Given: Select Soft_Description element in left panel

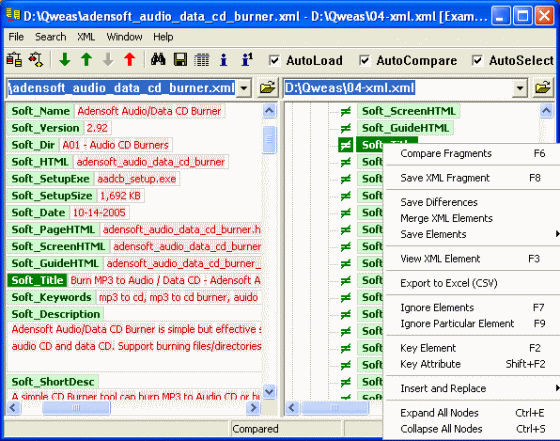Looking at the screenshot, I should [x=55, y=314].
